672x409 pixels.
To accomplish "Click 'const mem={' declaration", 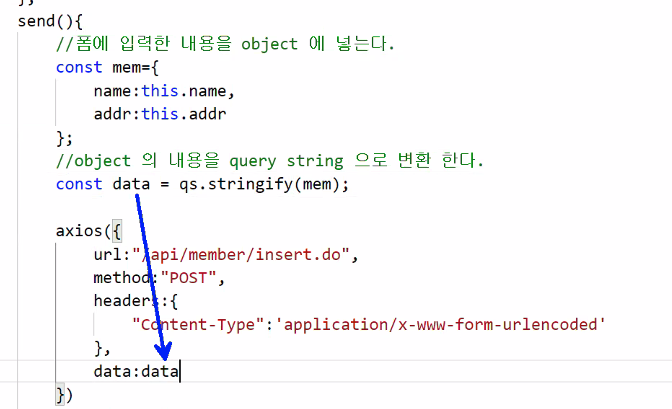I will (107, 67).
